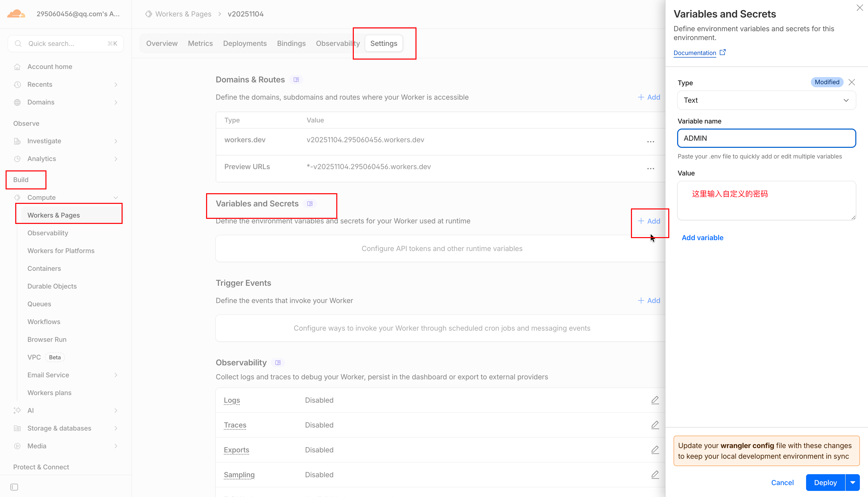Click the Investigate icon in sidebar

[18, 141]
